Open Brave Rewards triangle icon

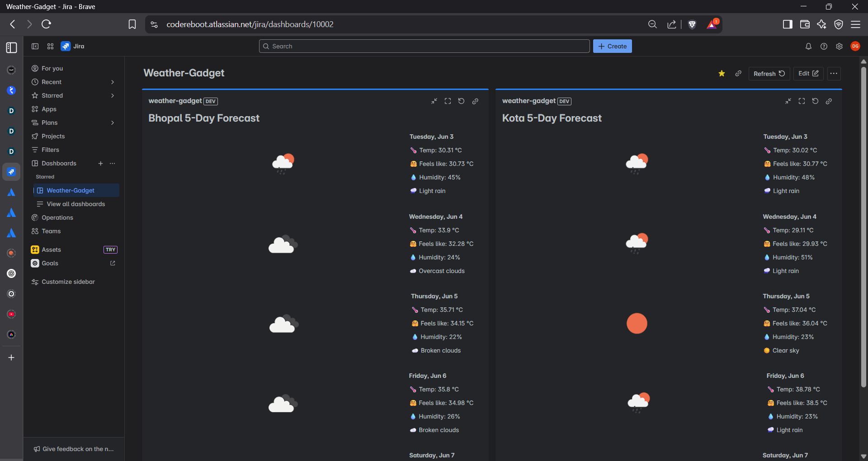712,24
